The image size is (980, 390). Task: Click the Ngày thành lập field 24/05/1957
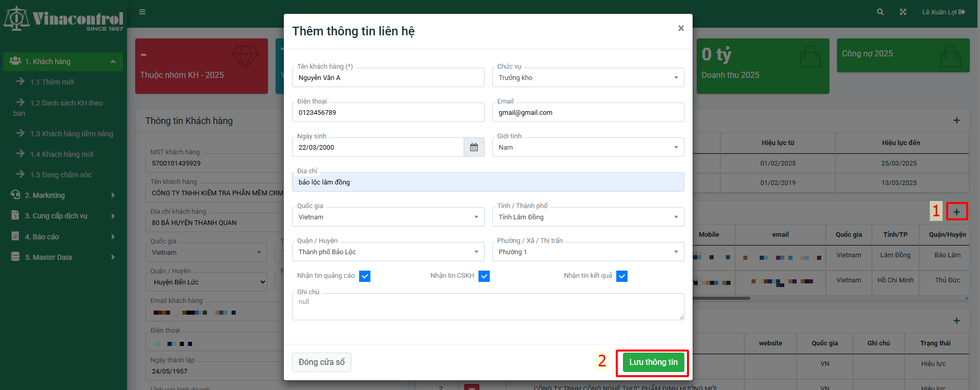pos(214,371)
